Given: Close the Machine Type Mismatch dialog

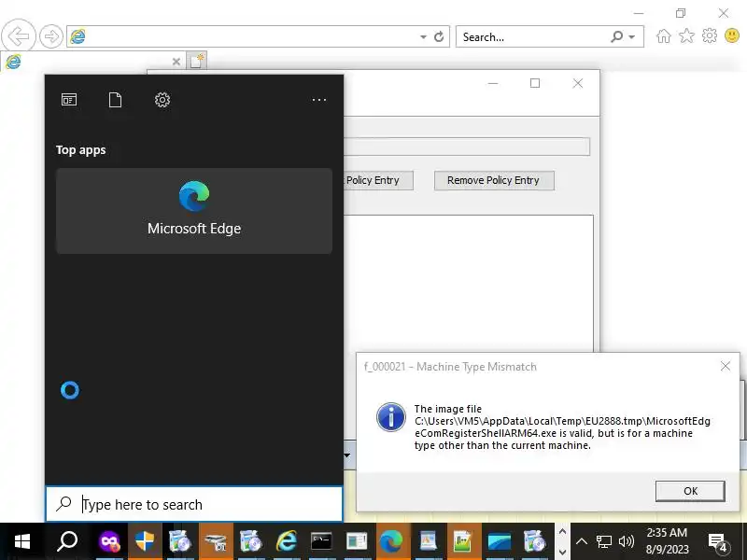Looking at the screenshot, I should (726, 366).
